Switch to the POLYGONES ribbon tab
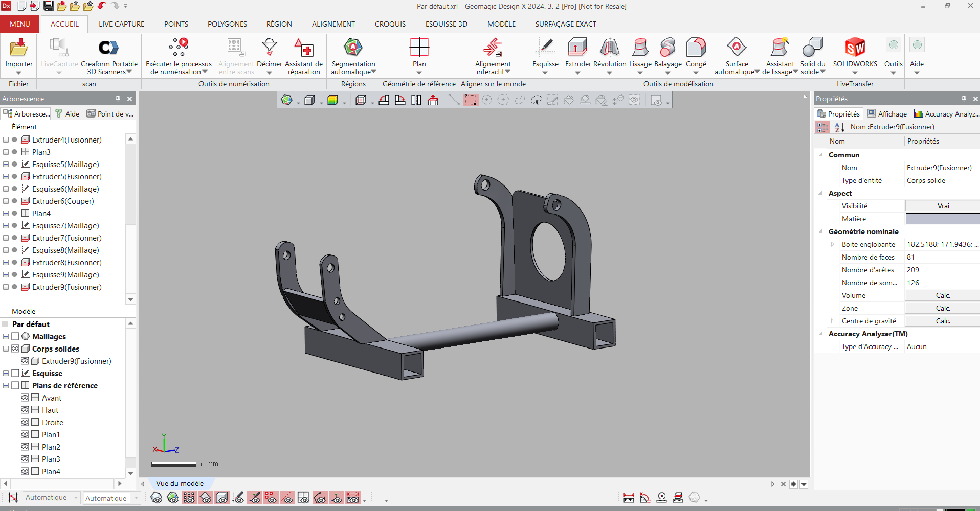Screen dimensions: 980x511 point(227,24)
